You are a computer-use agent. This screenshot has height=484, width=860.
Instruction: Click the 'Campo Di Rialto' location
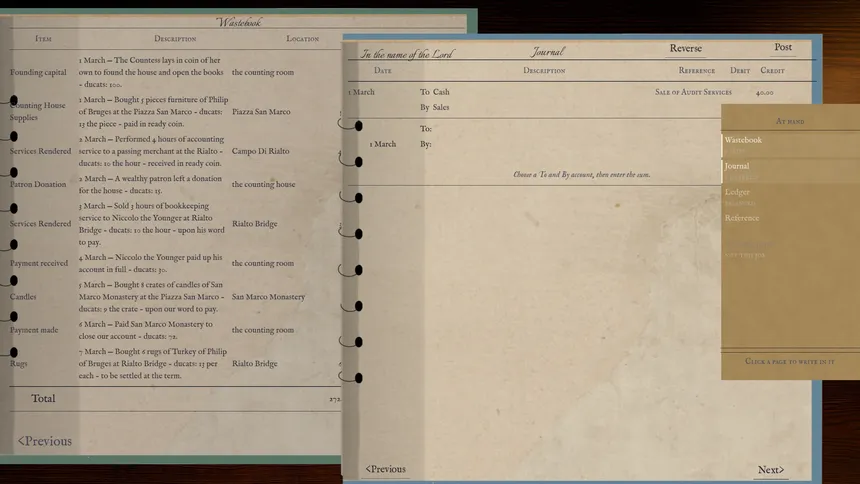(x=261, y=151)
